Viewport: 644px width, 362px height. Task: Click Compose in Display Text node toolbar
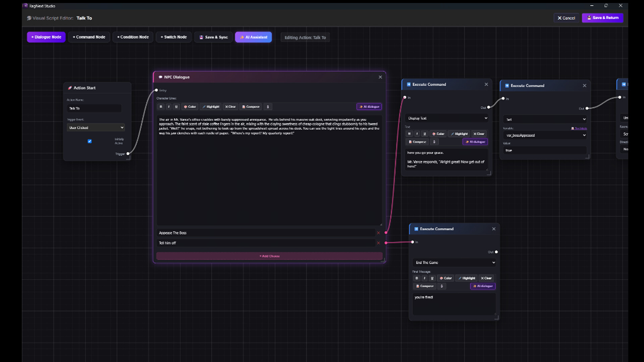[417, 142]
